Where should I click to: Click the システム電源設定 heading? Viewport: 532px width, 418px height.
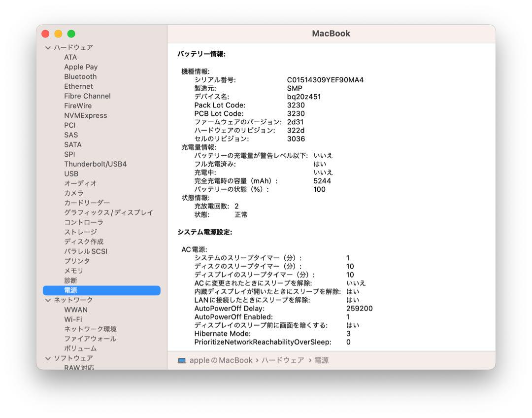pos(205,232)
